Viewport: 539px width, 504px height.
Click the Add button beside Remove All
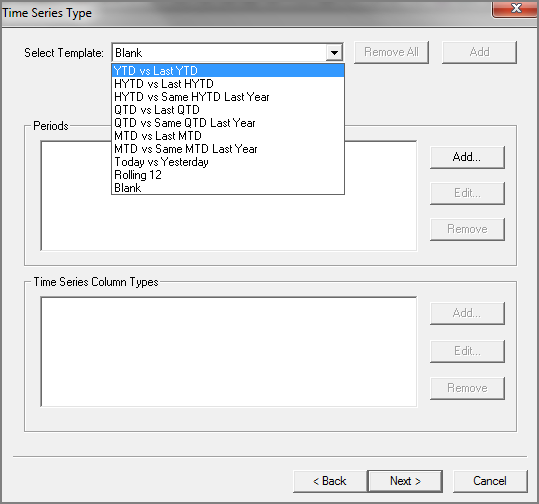[479, 52]
